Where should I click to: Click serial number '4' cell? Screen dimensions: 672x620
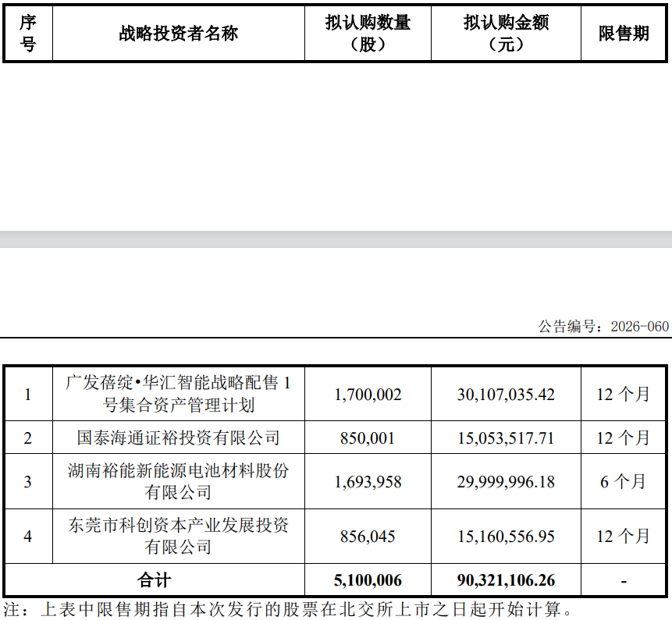(28, 537)
